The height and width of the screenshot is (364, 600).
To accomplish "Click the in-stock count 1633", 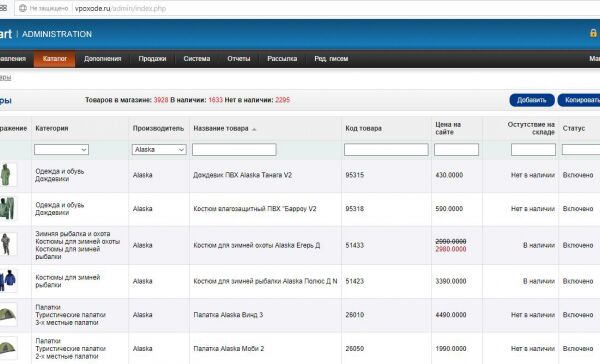I will click(x=215, y=100).
